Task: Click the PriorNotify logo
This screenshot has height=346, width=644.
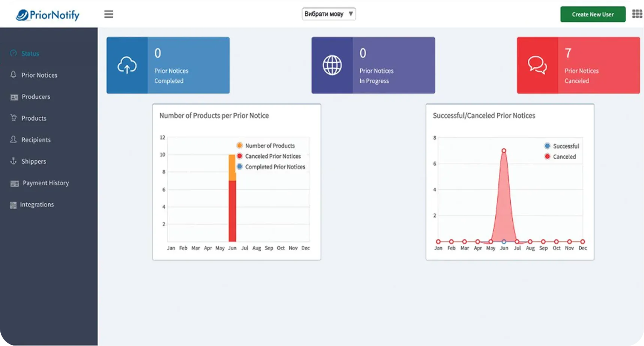Action: pos(48,15)
